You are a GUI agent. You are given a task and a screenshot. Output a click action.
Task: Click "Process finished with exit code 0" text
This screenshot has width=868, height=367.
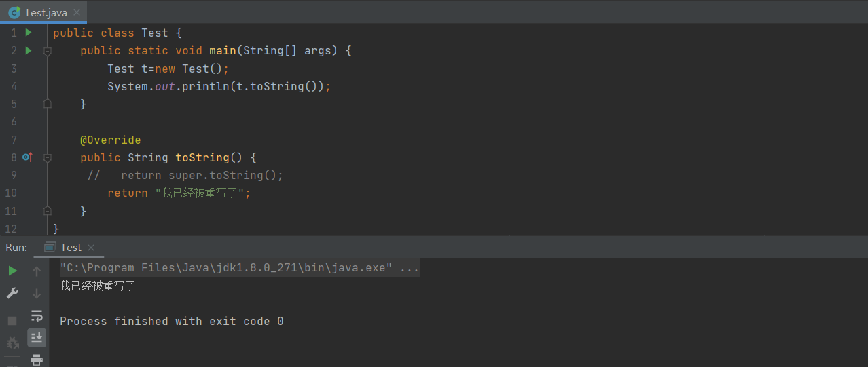coord(172,321)
